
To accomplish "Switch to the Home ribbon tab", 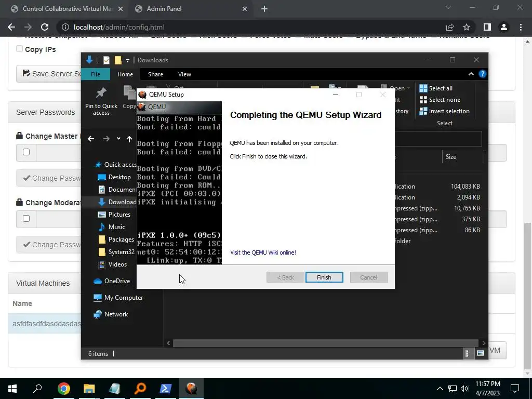I will click(125, 74).
